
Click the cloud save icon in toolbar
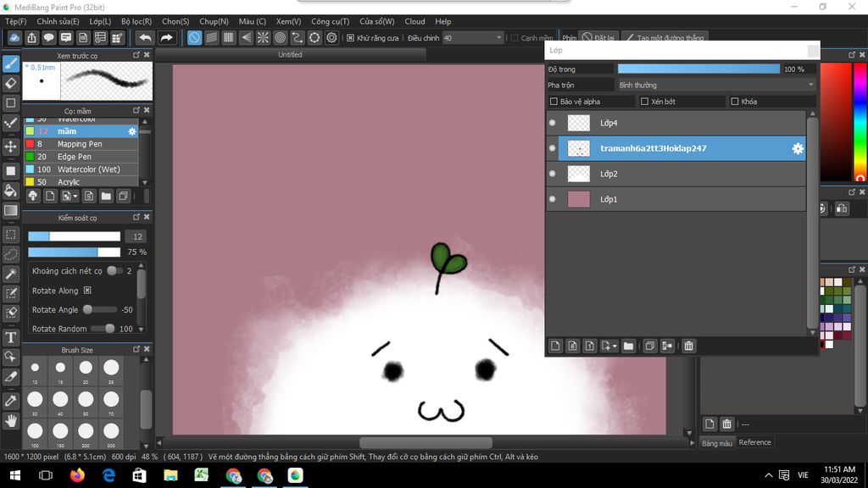pyautogui.click(x=14, y=37)
